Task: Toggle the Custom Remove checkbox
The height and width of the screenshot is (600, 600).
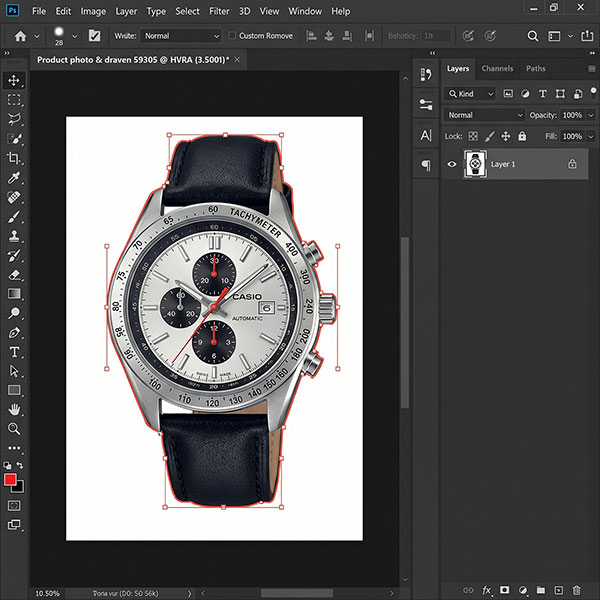Action: click(232, 36)
